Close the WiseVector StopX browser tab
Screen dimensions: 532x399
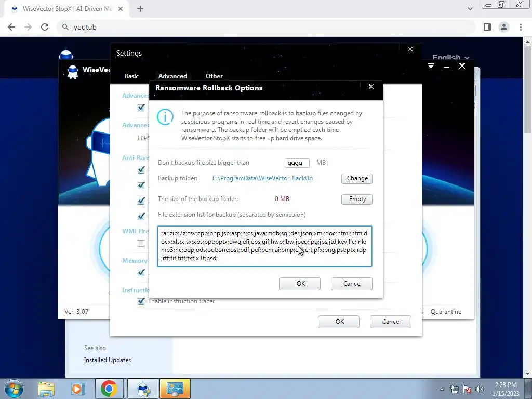pos(121,9)
